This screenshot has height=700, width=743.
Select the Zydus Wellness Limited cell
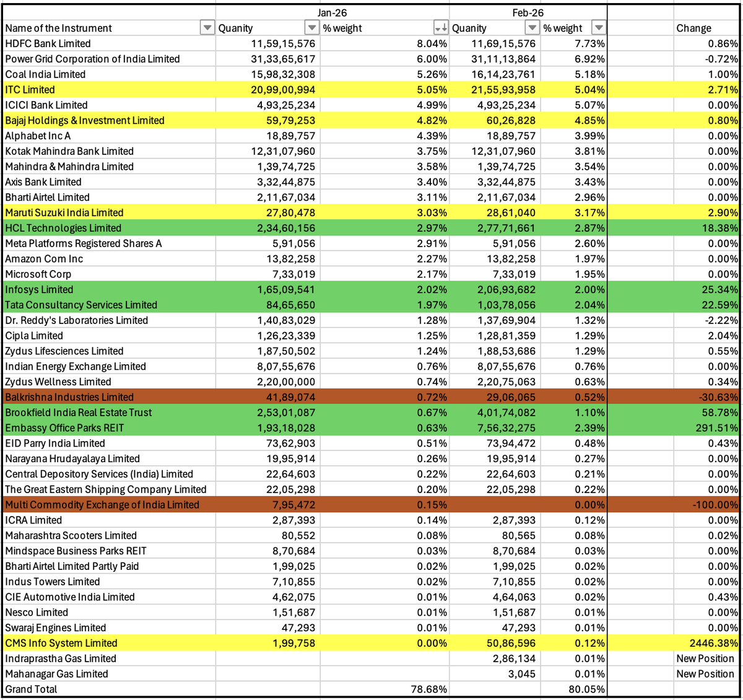click(x=109, y=382)
